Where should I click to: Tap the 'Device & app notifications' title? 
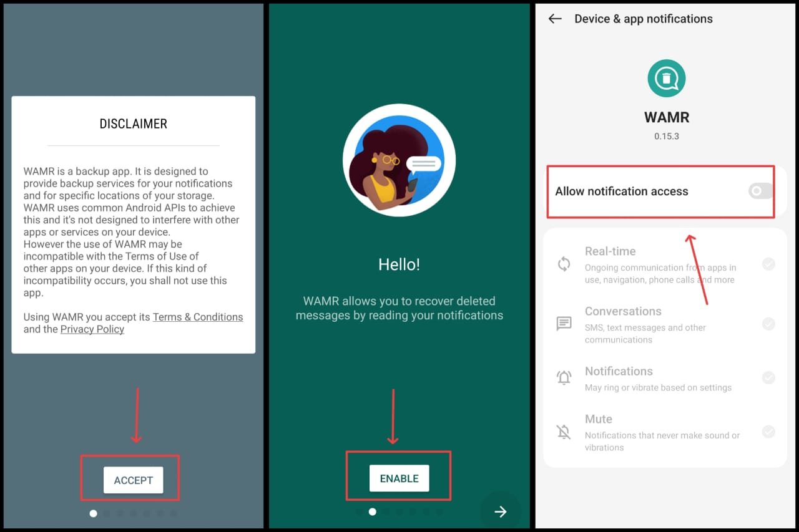tap(644, 19)
